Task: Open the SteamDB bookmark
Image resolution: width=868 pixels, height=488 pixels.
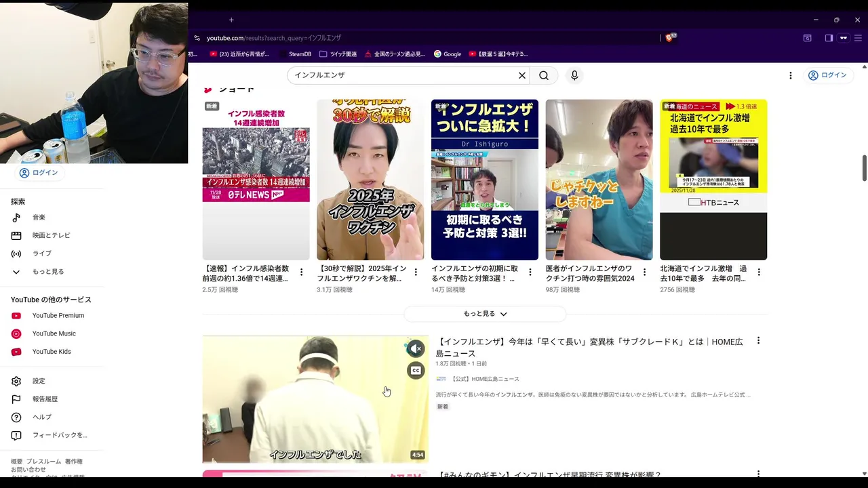Action: click(x=295, y=54)
